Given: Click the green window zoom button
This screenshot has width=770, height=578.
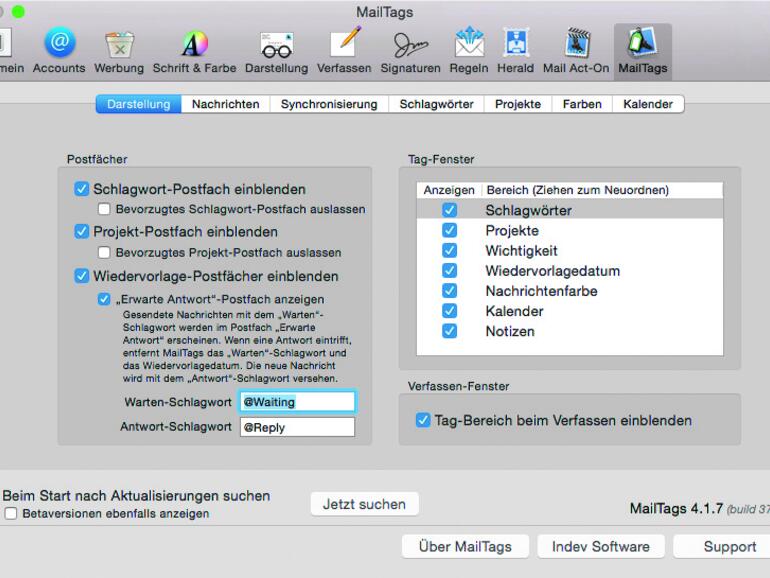Looking at the screenshot, I should coord(18,11).
